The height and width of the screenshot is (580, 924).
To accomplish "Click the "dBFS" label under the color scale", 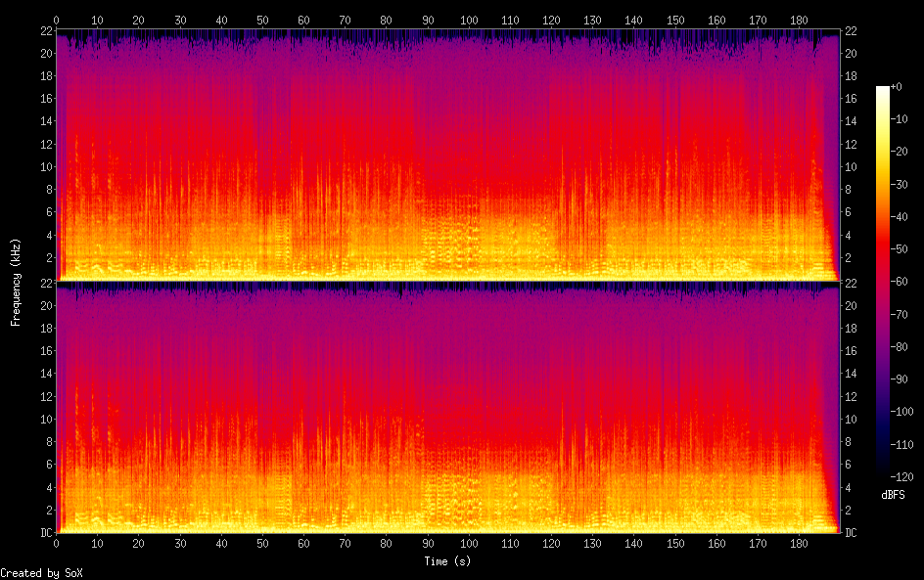I will (x=893, y=495).
